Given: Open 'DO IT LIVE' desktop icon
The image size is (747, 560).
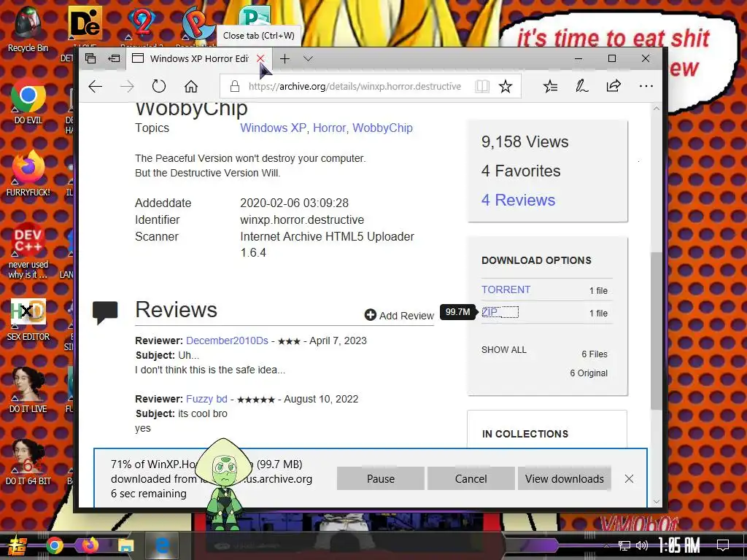Looking at the screenshot, I should pos(28,391).
